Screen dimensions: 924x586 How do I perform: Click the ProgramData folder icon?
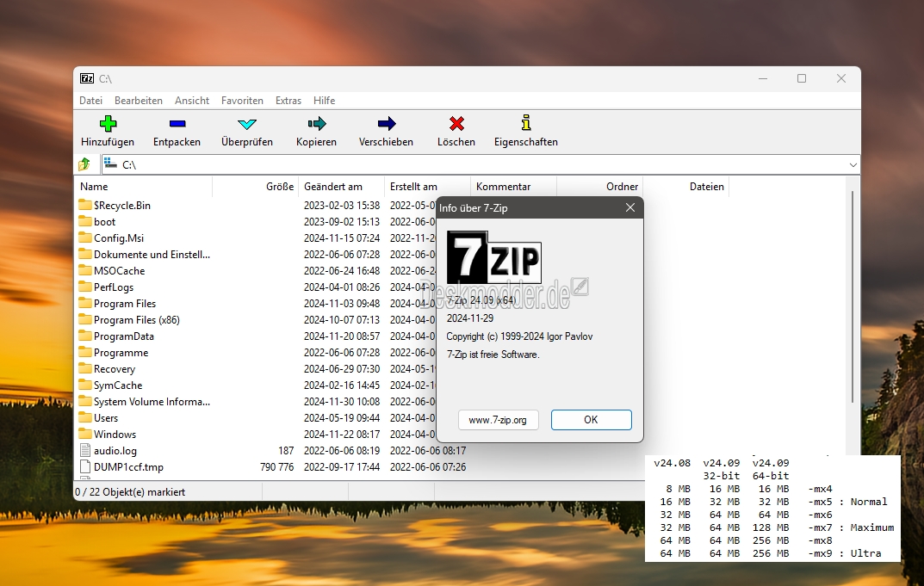(x=85, y=336)
